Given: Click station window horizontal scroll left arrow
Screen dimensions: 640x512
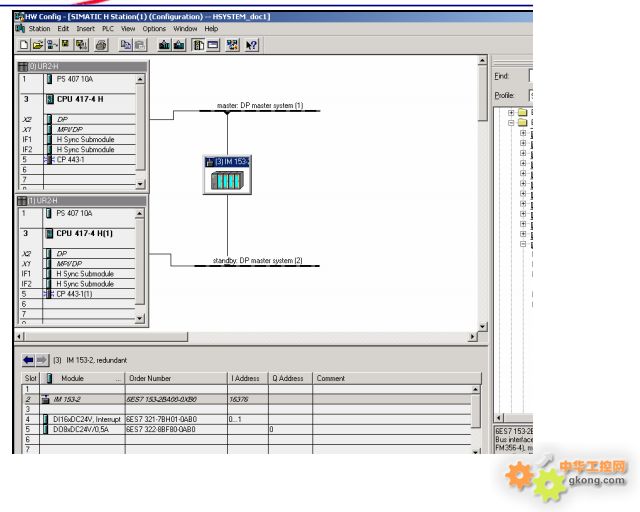Looking at the screenshot, I should pyautogui.click(x=20, y=336).
